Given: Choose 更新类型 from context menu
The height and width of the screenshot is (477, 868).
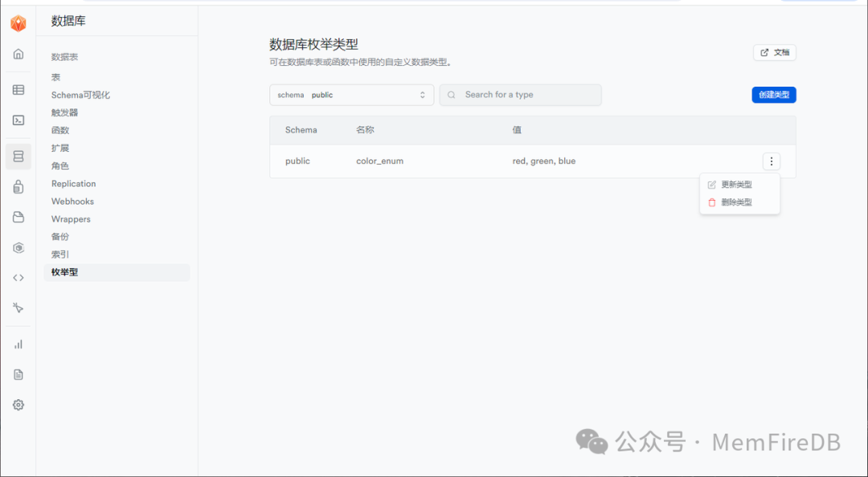Looking at the screenshot, I should [739, 185].
